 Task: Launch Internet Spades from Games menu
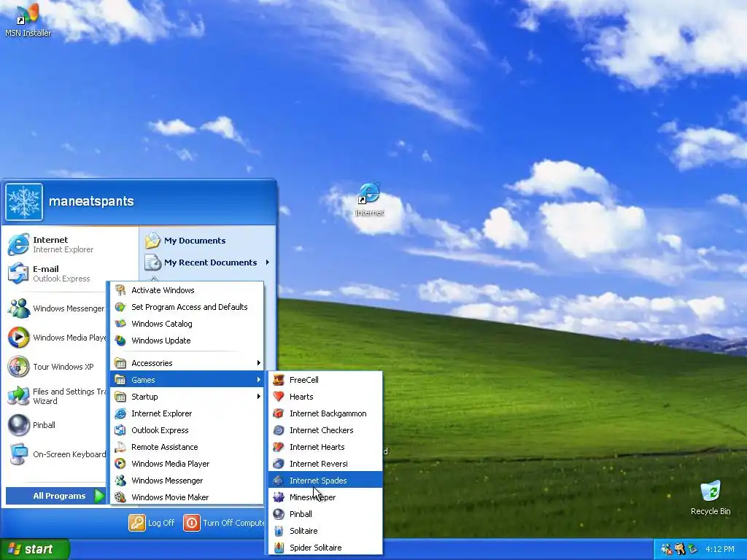click(x=325, y=480)
